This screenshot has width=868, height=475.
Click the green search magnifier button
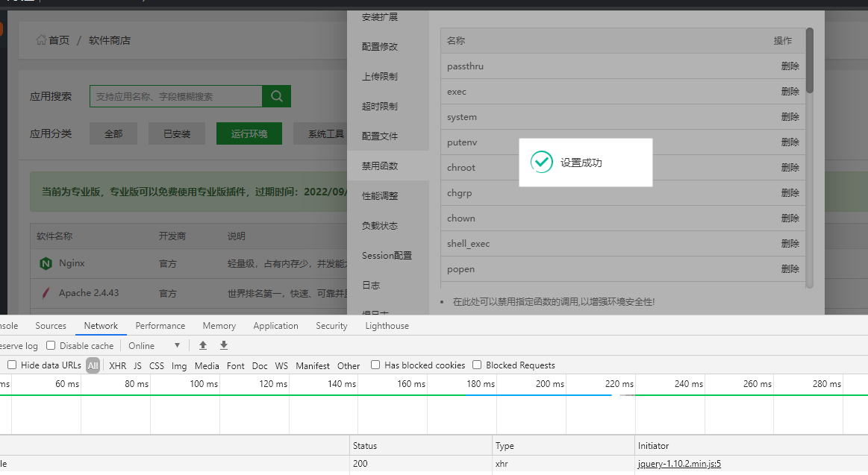pos(277,96)
